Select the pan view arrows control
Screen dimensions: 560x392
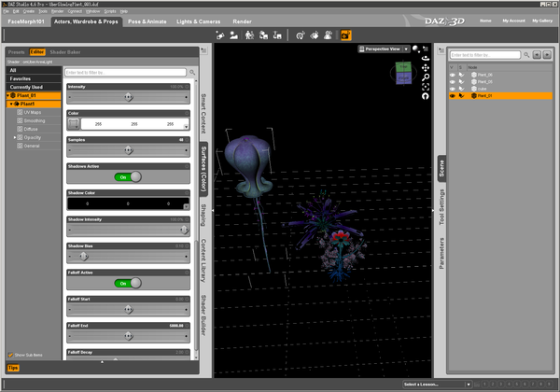click(x=426, y=67)
